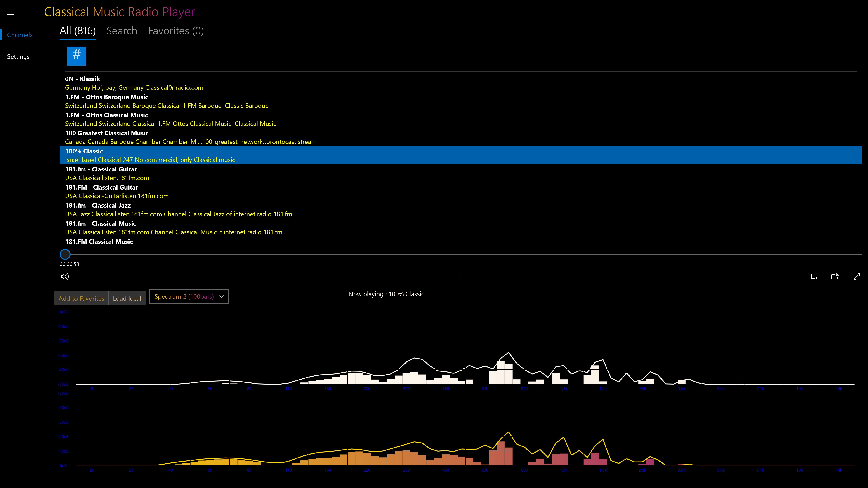Select Channels in the sidebar
Image resolution: width=868 pixels, height=488 pixels.
(20, 35)
